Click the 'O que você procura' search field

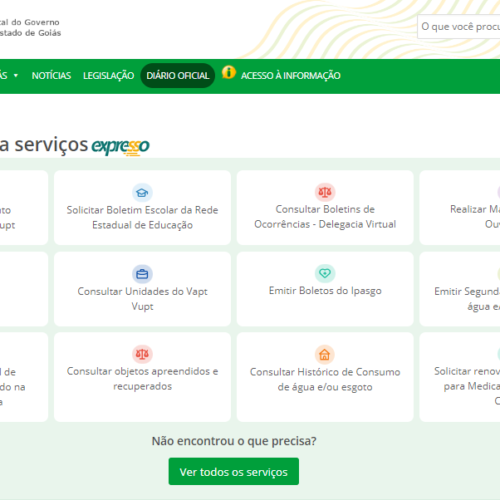(459, 26)
